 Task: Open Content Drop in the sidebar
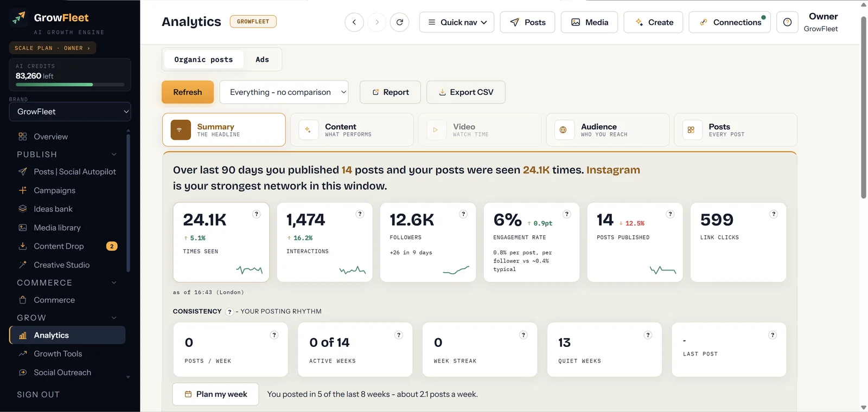(67, 246)
